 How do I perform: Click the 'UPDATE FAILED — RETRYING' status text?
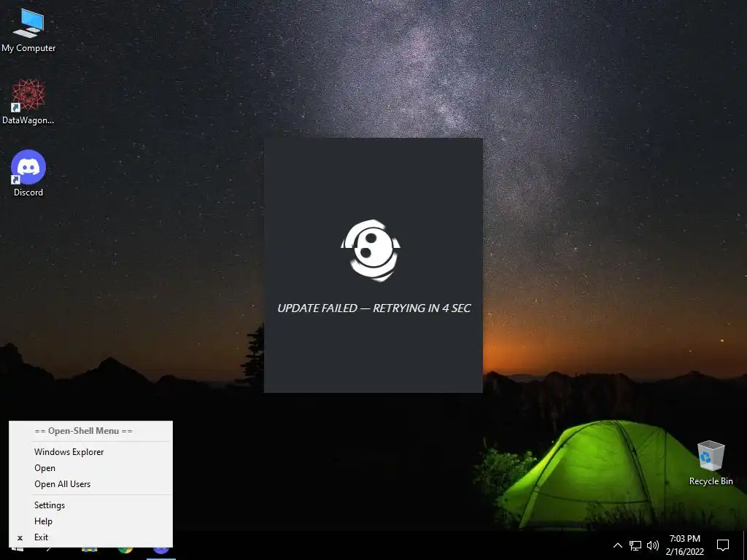374,308
